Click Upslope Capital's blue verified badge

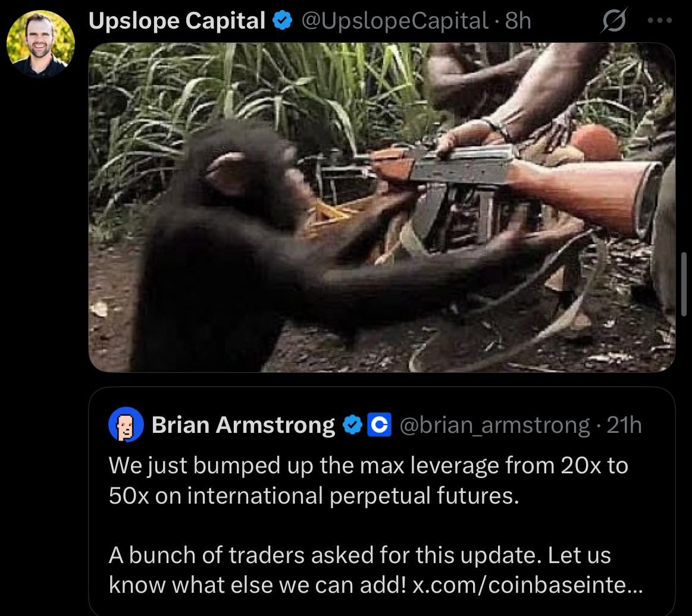pos(283,21)
